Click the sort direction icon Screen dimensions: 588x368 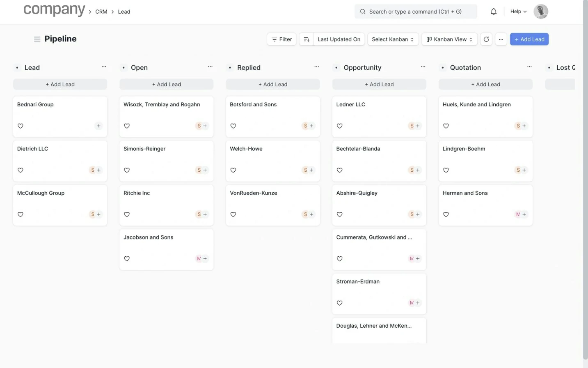pyautogui.click(x=307, y=39)
